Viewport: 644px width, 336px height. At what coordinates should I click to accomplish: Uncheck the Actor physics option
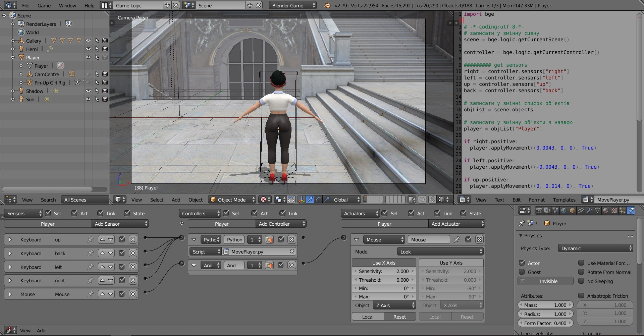coord(522,263)
